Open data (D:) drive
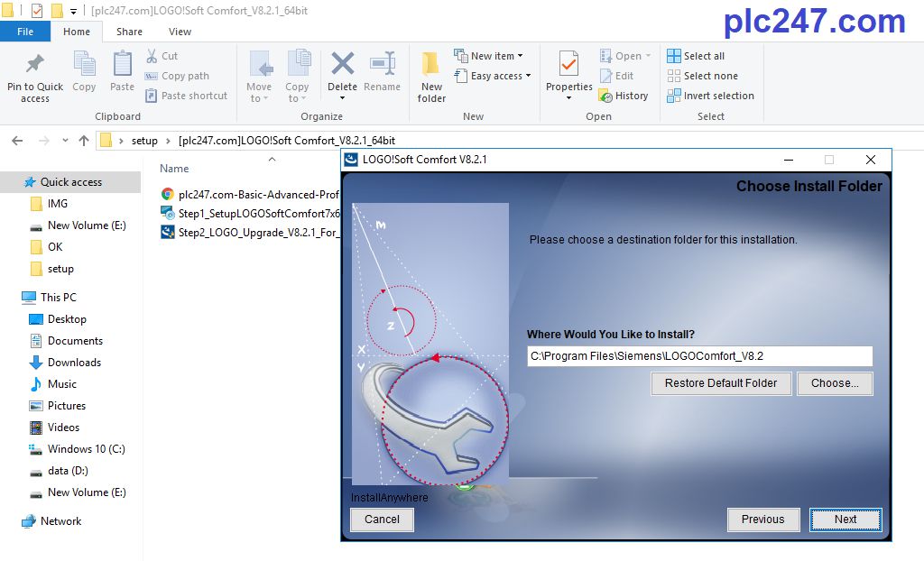This screenshot has width=924, height=561. tap(68, 471)
